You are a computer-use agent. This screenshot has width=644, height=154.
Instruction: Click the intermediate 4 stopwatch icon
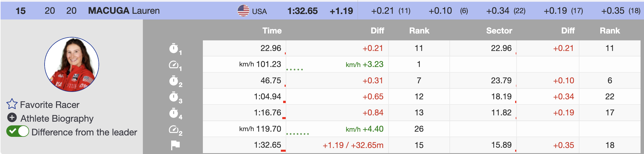(x=174, y=113)
